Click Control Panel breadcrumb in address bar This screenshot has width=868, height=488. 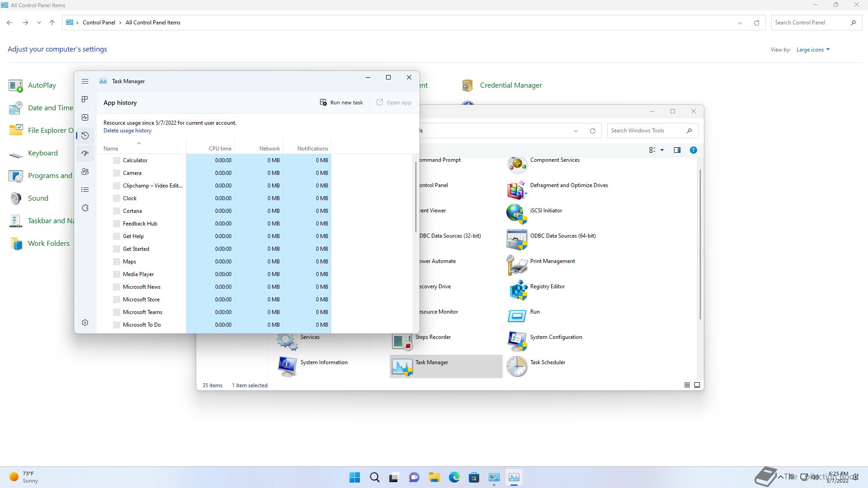(99, 23)
